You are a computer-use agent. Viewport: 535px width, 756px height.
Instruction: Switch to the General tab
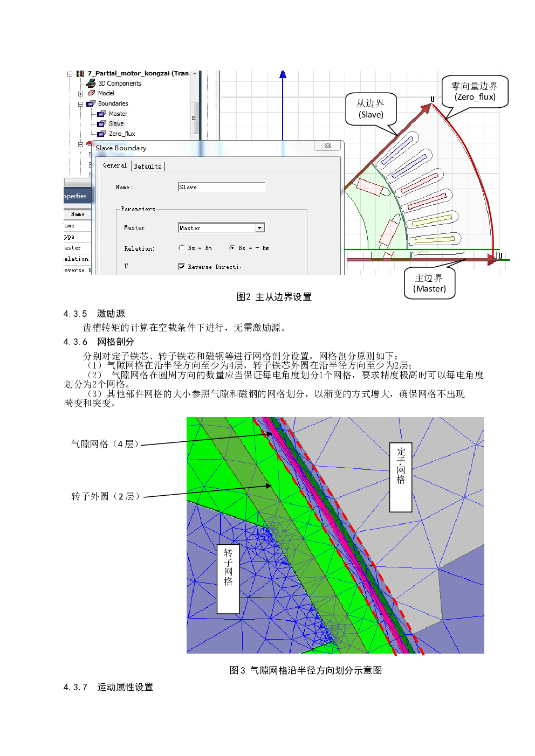115,165
